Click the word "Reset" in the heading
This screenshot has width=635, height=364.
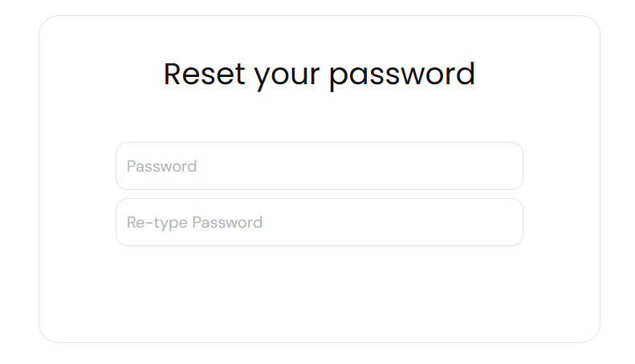pos(204,74)
